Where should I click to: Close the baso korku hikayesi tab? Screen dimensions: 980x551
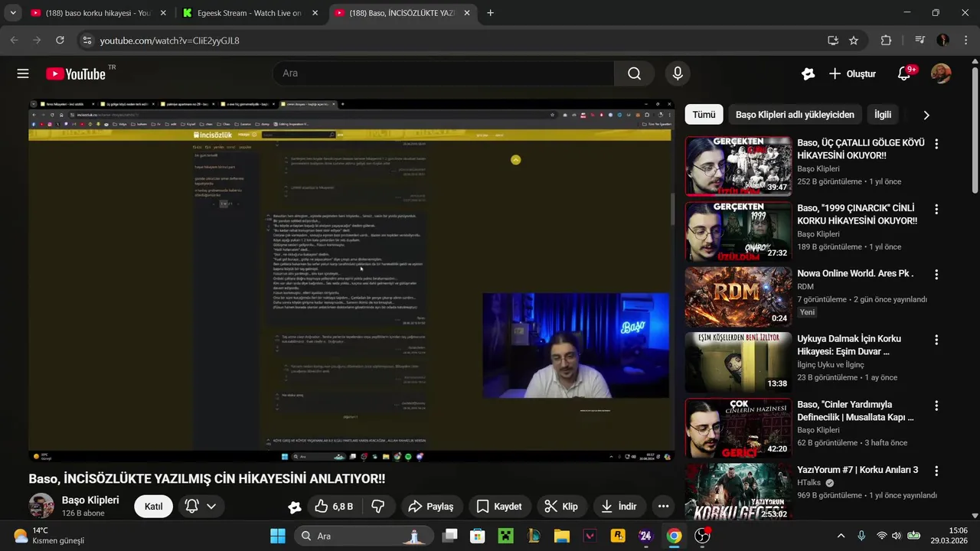tap(163, 13)
